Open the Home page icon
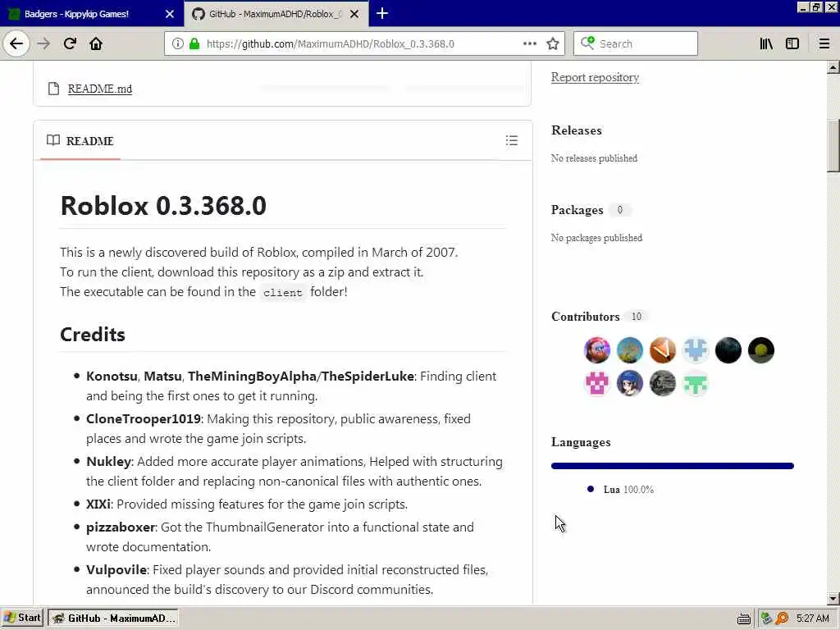The height and width of the screenshot is (630, 840). pyautogui.click(x=96, y=43)
